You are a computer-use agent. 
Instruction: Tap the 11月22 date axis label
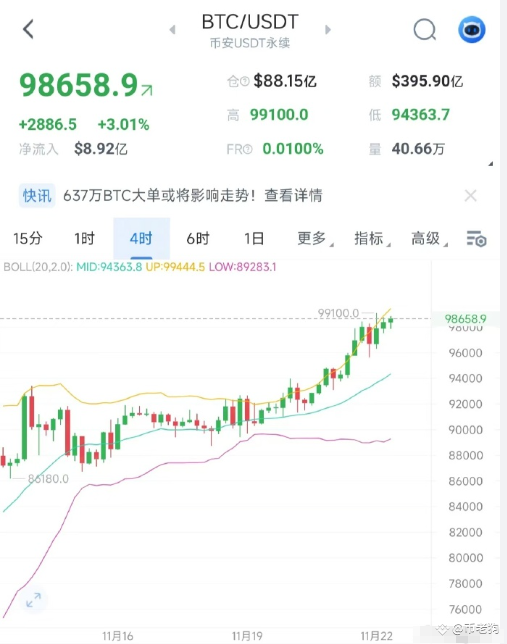[376, 636]
